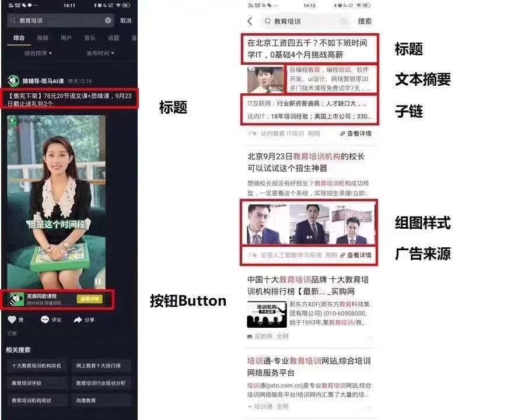Tap the zebra logo beside 视频同款课程
Image resolution: width=525 pixels, height=420 pixels.
16,299
